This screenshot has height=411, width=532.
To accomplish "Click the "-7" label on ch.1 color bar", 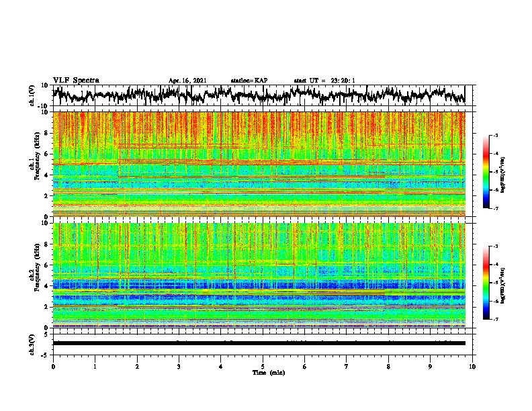I will (x=496, y=208).
